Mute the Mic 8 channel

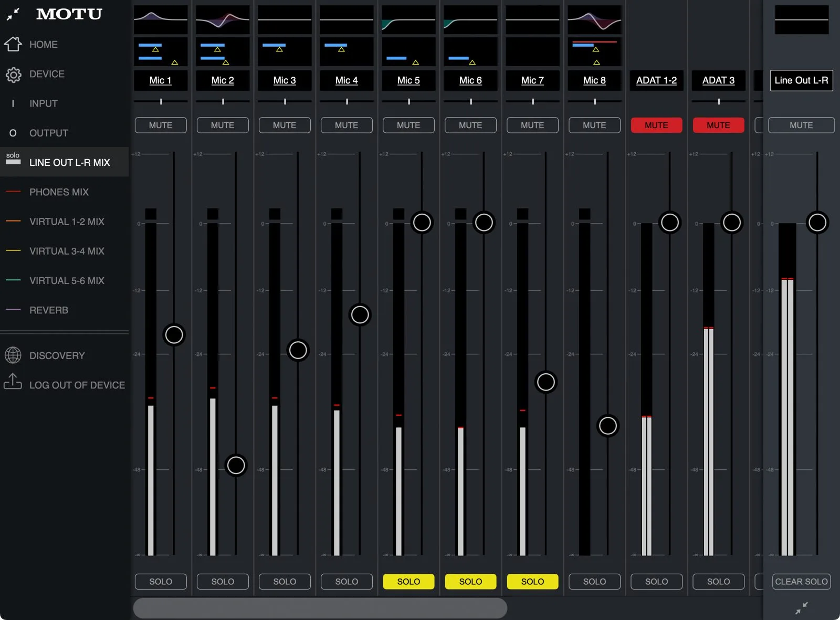(594, 125)
